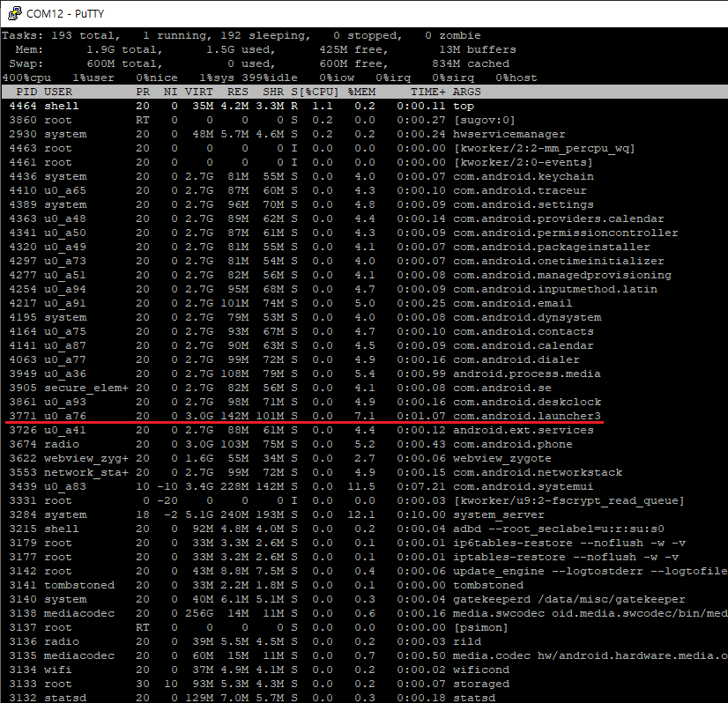
Task: Click the 12.1 %MEM value for system_server
Action: 361,514
